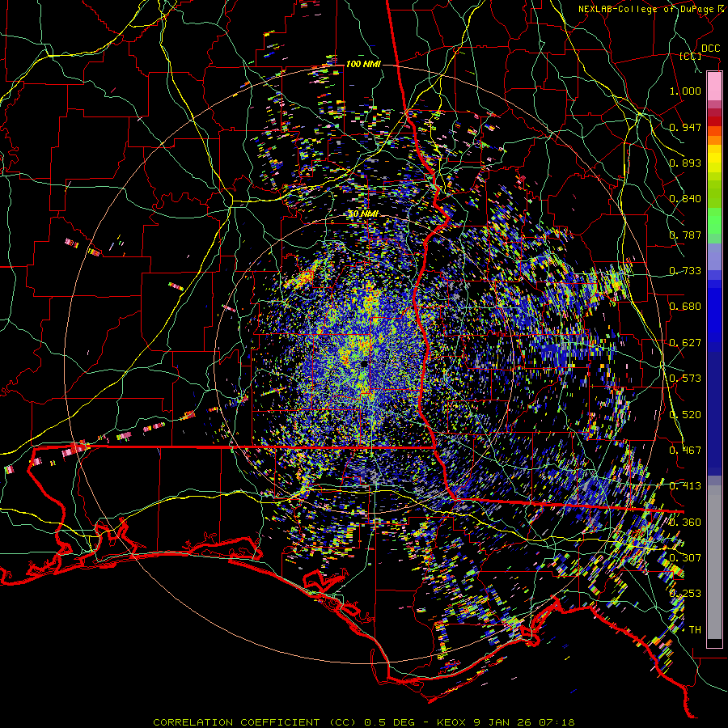
Task: Click the 1.000 scale value
Action: [685, 91]
